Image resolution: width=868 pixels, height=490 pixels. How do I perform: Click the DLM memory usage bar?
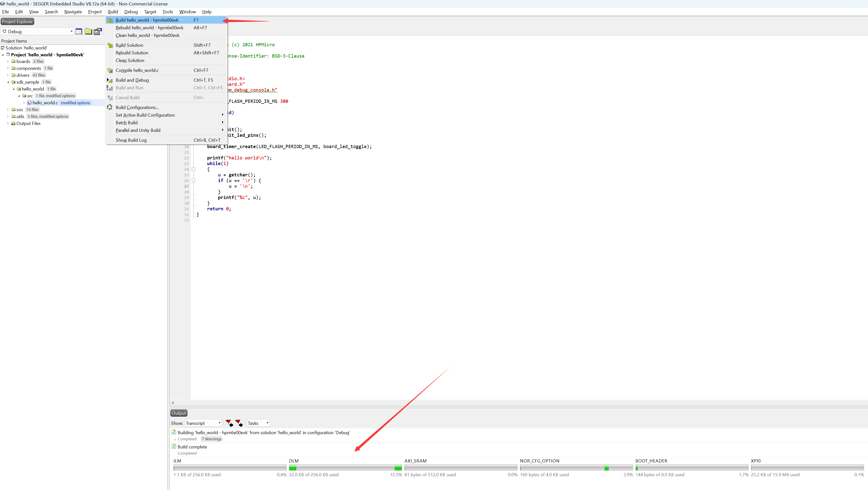[345, 468]
